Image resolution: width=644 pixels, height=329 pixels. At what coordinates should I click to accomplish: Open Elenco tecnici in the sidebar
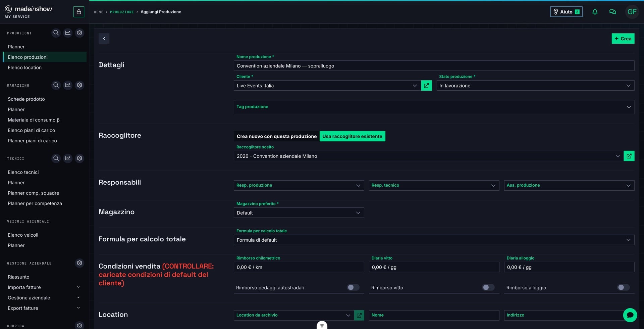[45, 172]
